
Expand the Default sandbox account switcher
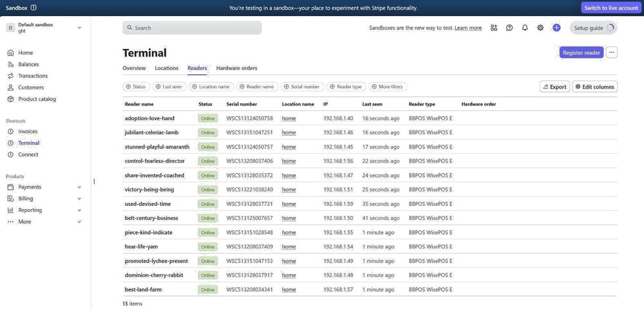click(45, 28)
